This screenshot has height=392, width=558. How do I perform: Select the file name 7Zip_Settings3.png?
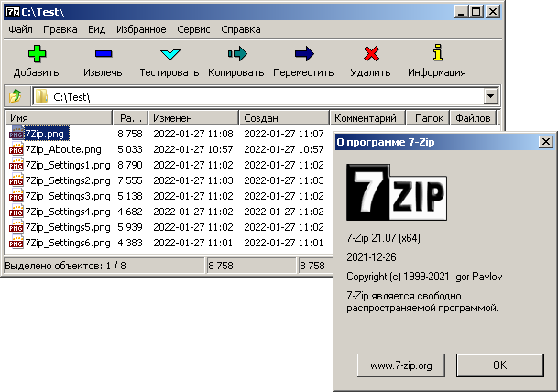pos(68,196)
